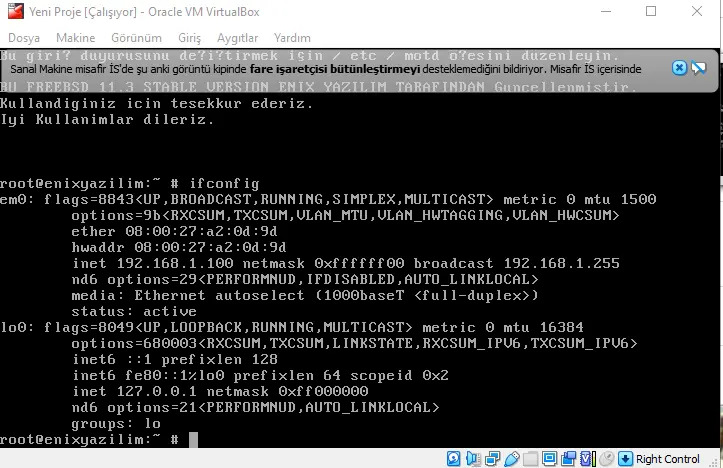
Task: Click the 'lo0:' interface name
Action: pos(17,327)
